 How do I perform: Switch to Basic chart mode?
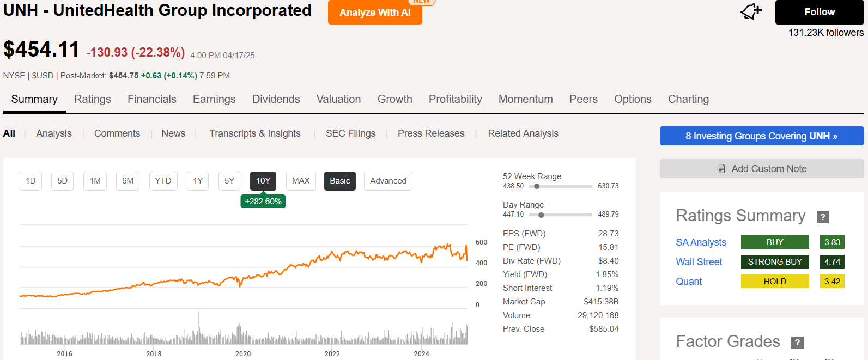point(340,181)
